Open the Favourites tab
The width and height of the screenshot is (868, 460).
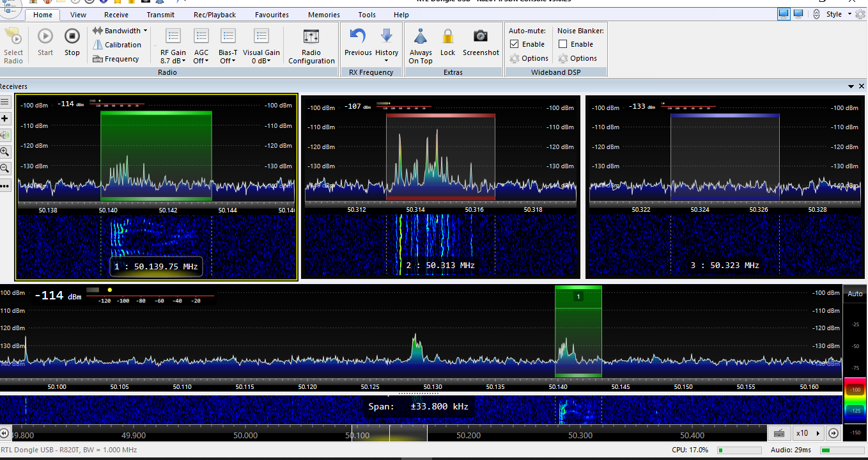coord(272,15)
